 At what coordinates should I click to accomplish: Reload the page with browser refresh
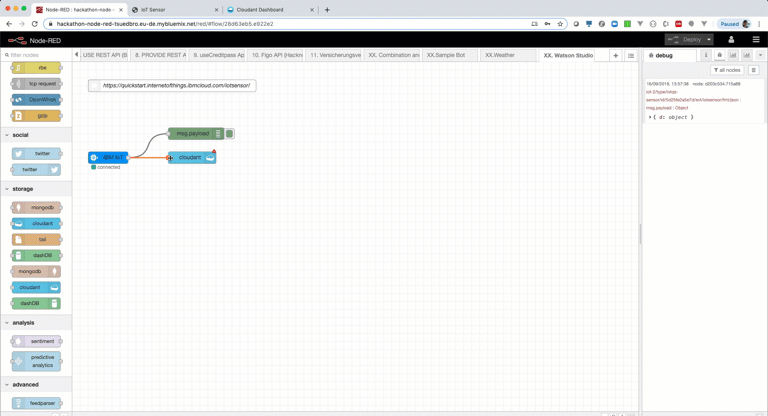[34, 24]
